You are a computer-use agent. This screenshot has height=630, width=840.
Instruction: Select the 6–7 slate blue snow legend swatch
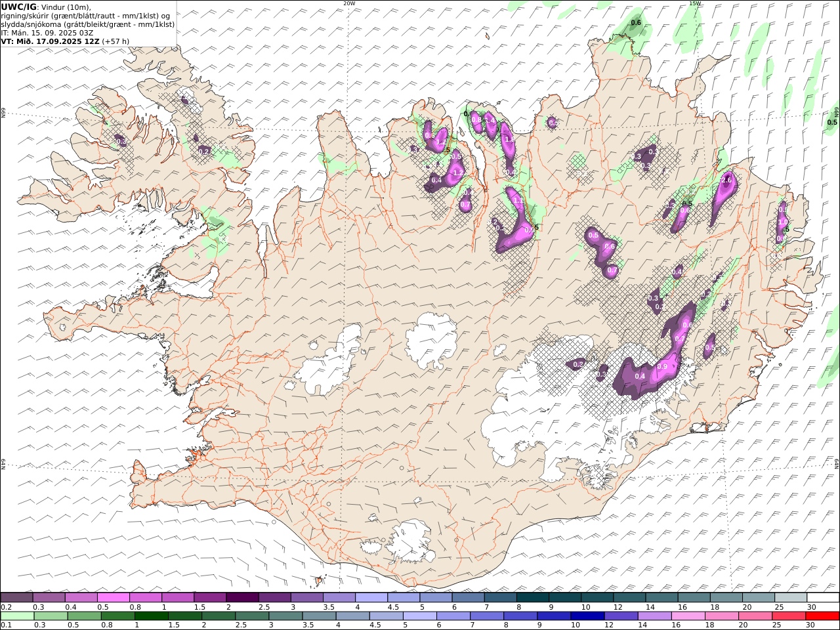tap(467, 598)
